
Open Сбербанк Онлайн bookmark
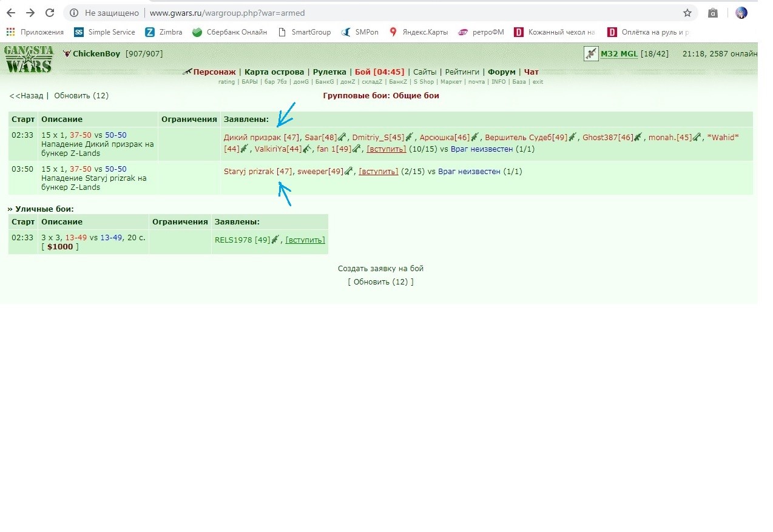pyautogui.click(x=229, y=32)
